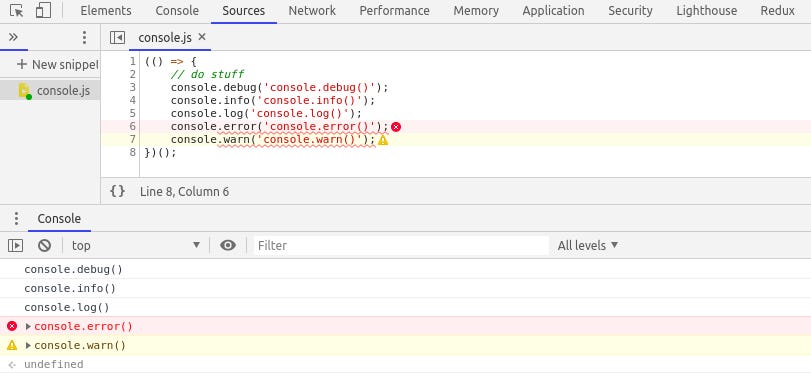Open the console drawer three-dot menu

point(16,219)
